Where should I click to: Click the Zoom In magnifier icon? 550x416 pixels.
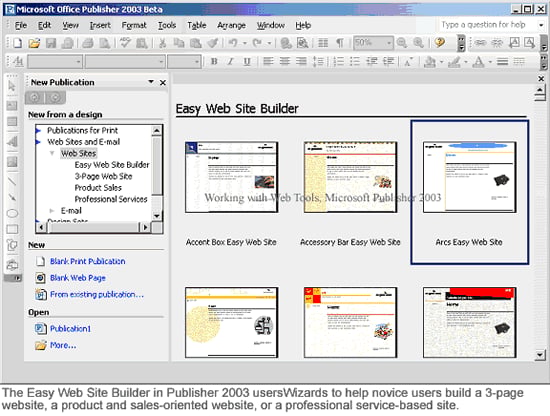pyautogui.click(x=418, y=43)
